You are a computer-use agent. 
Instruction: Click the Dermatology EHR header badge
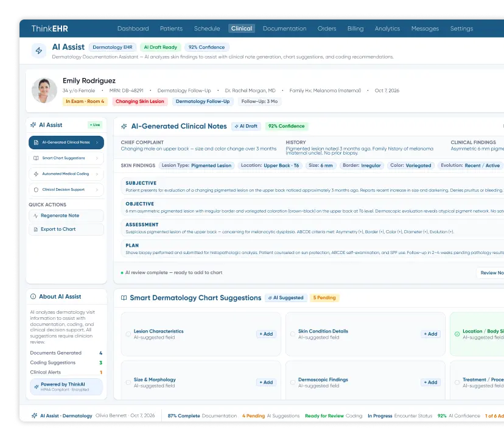click(113, 48)
